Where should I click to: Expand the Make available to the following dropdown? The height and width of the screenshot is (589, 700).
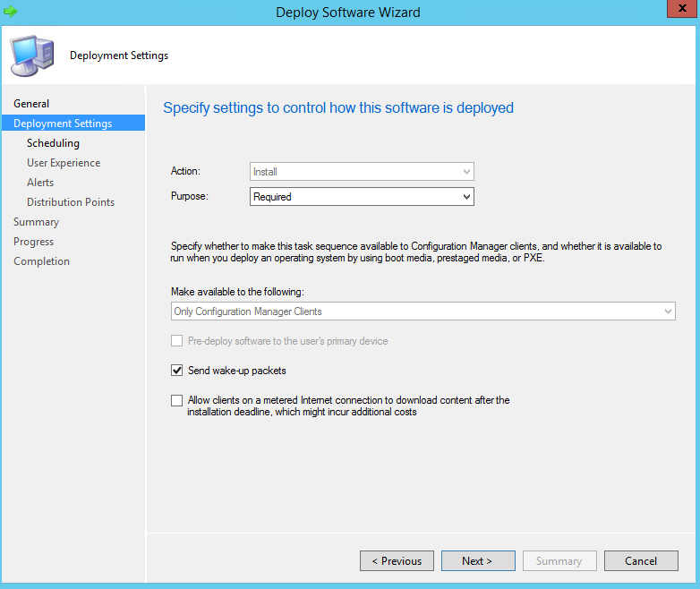(x=423, y=312)
